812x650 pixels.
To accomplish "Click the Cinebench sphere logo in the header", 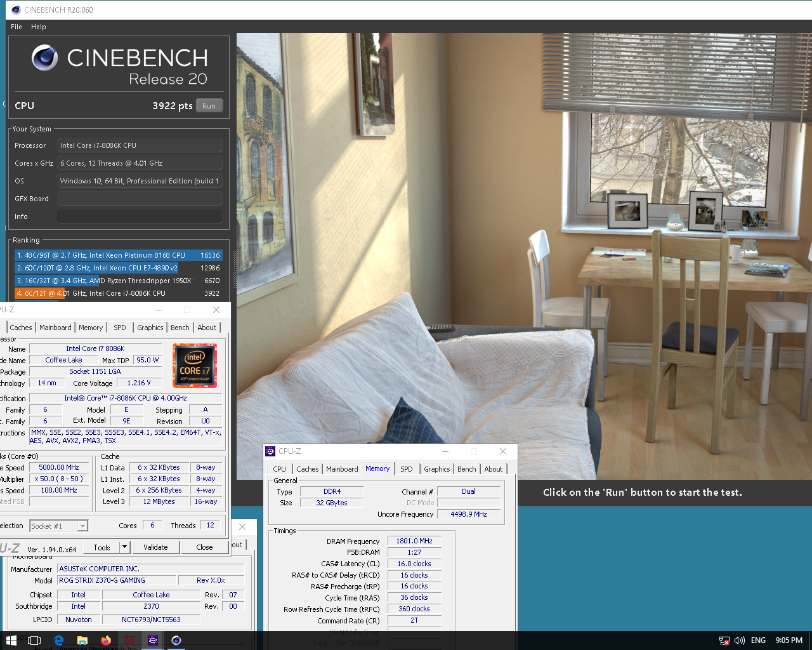I will pyautogui.click(x=45, y=58).
